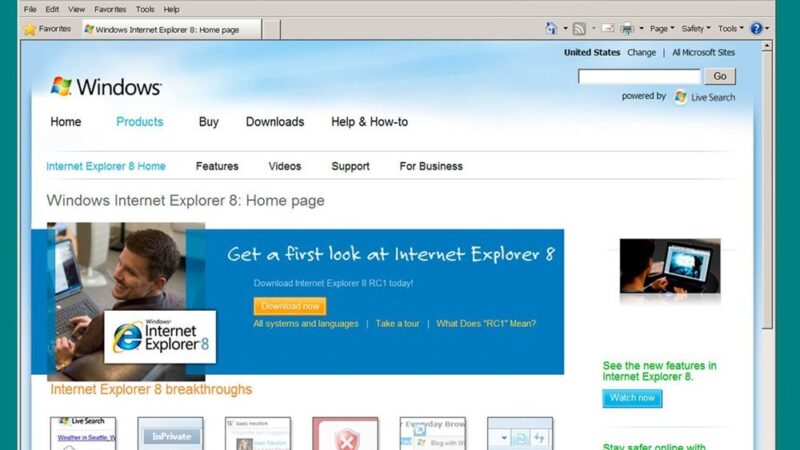The height and width of the screenshot is (450, 800).
Task: Open the Edit menu
Action: tap(52, 9)
